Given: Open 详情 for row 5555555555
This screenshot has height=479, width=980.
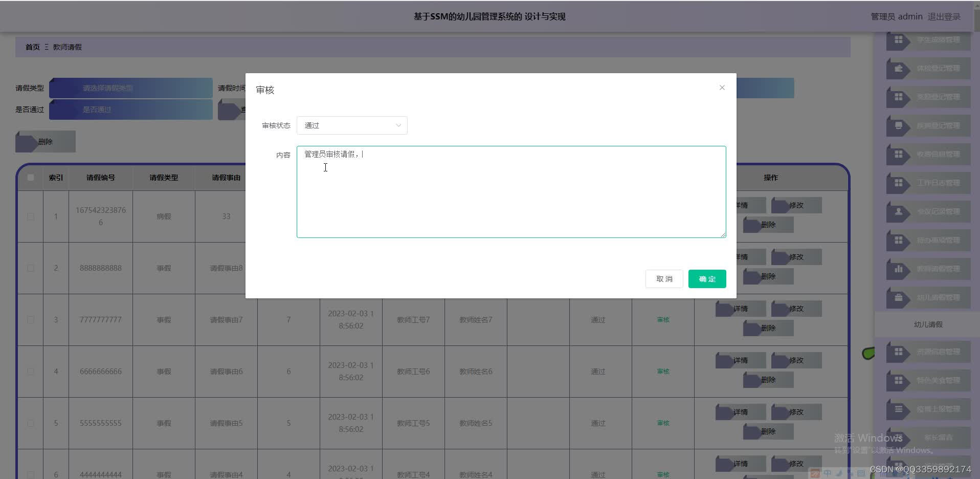Looking at the screenshot, I should 741,412.
